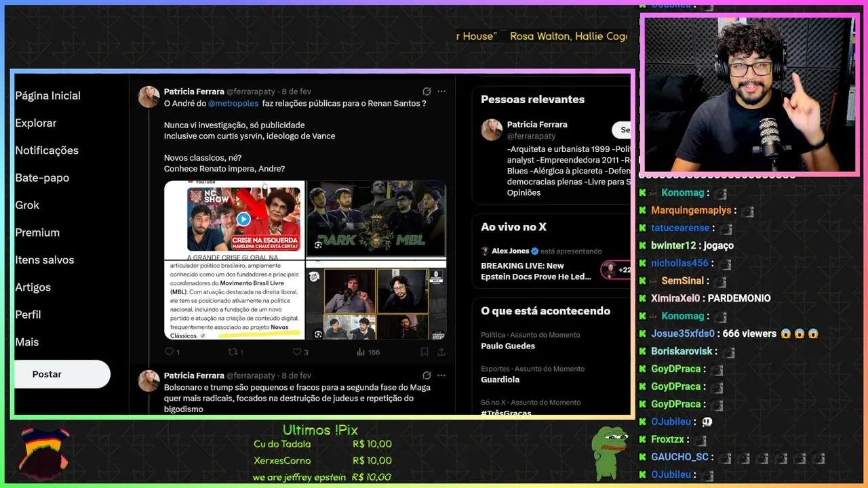Open Bate-papo messages

(42, 178)
